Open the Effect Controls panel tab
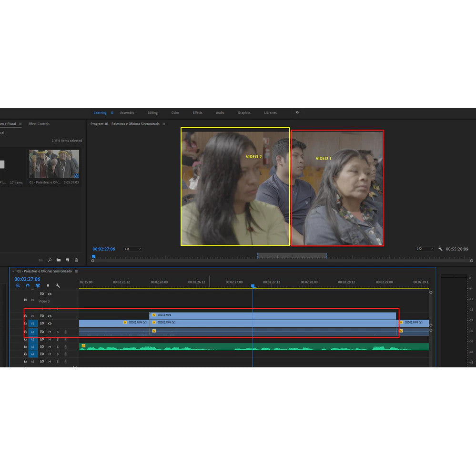This screenshot has height=476, width=476. coord(39,124)
